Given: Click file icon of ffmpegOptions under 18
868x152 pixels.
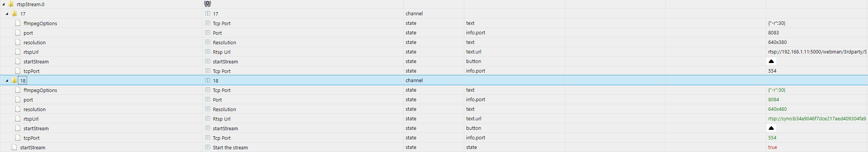Looking at the screenshot, I should [x=18, y=90].
